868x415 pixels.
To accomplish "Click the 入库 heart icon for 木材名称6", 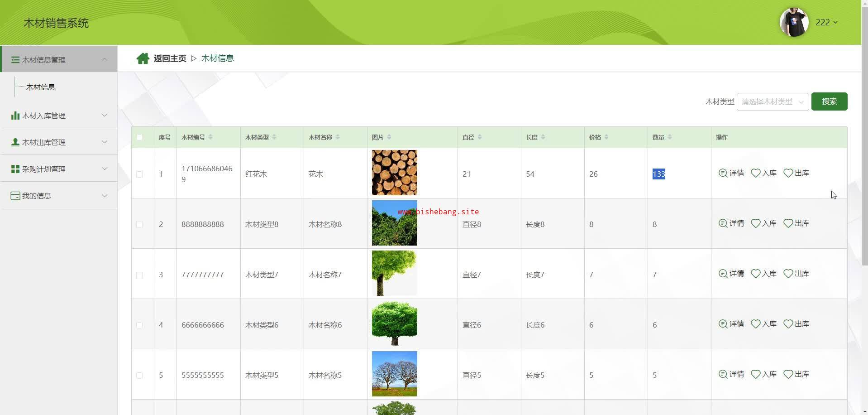I will click(755, 324).
